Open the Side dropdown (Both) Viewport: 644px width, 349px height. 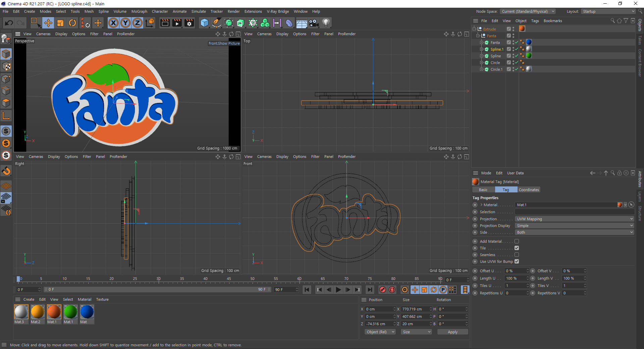point(575,232)
